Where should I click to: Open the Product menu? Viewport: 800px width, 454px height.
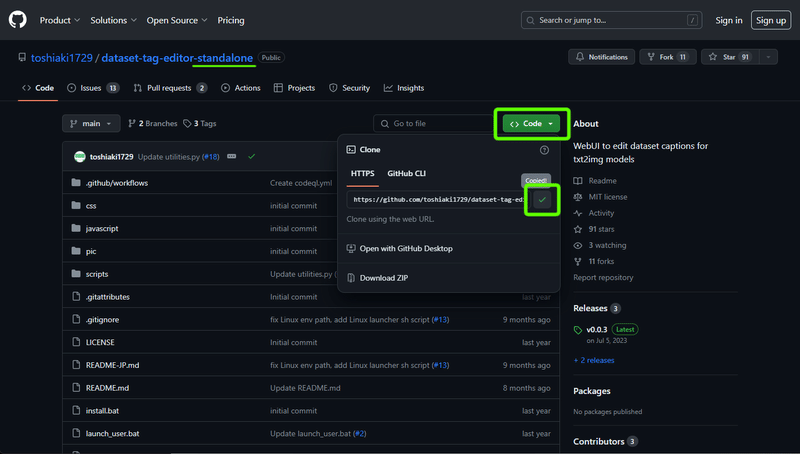60,20
